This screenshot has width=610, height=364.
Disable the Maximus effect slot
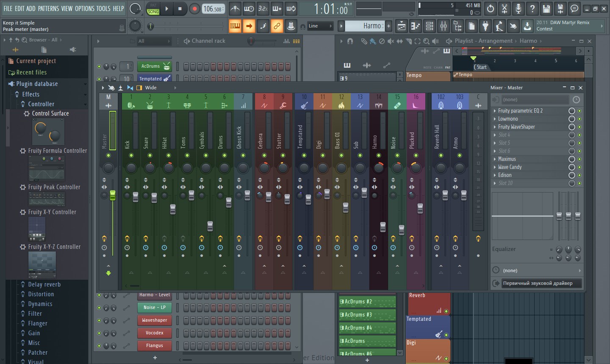pyautogui.click(x=579, y=159)
